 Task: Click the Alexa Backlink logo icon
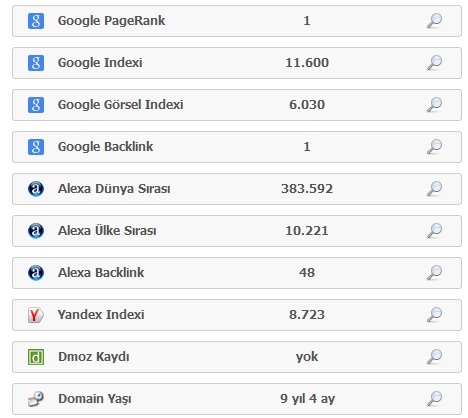click(x=36, y=273)
